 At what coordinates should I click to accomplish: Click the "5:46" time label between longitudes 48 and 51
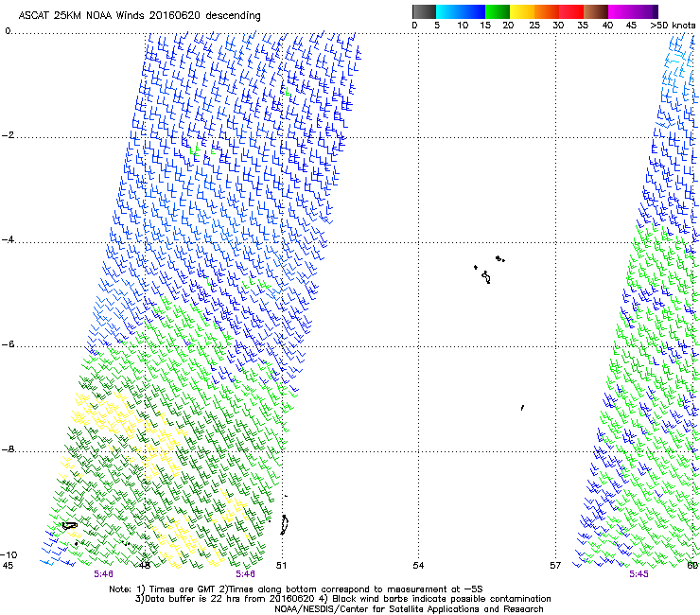(x=246, y=574)
